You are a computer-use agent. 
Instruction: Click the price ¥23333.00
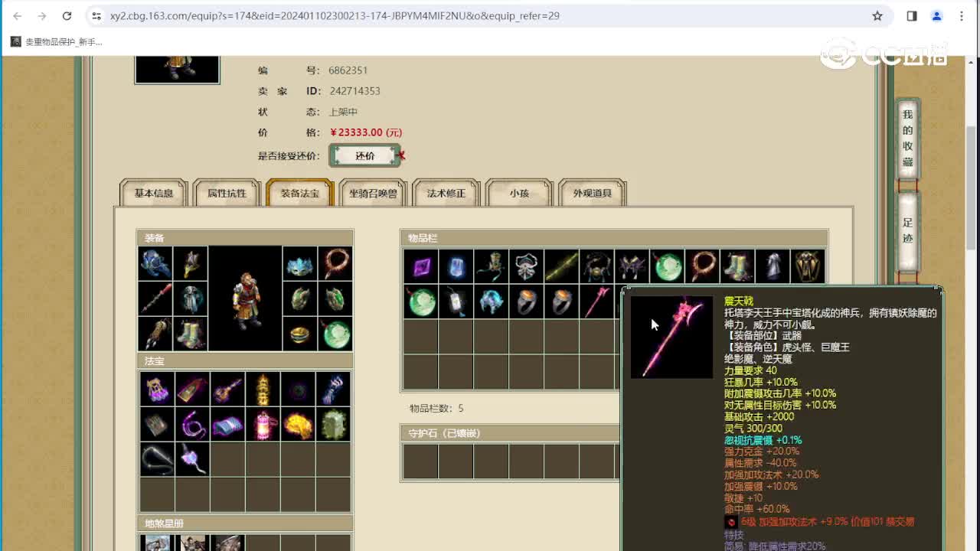(x=366, y=132)
